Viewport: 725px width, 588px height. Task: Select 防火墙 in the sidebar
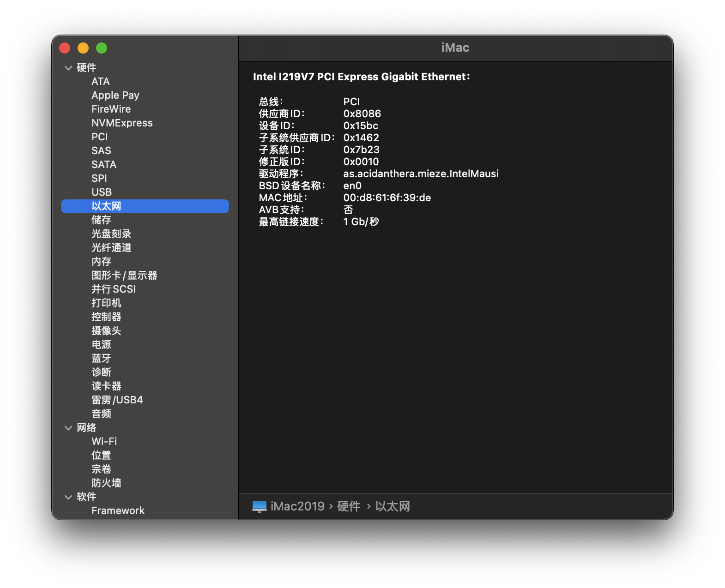point(145,483)
